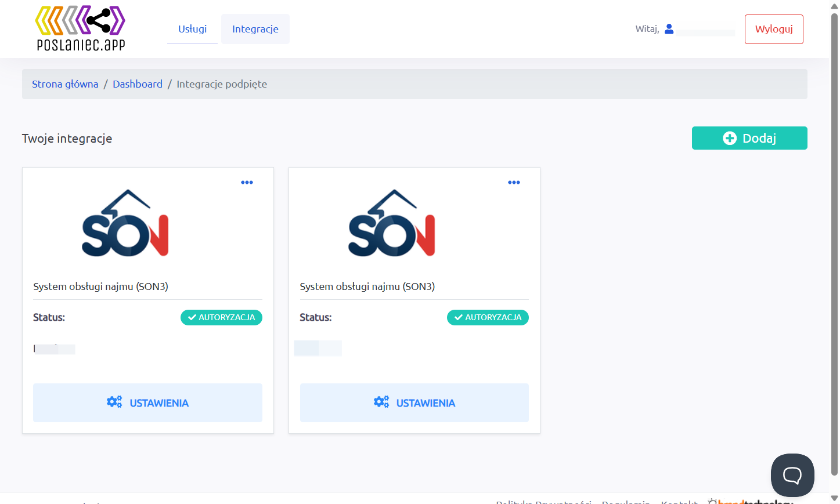Click the user profile icon next to Witaj

[x=669, y=29]
